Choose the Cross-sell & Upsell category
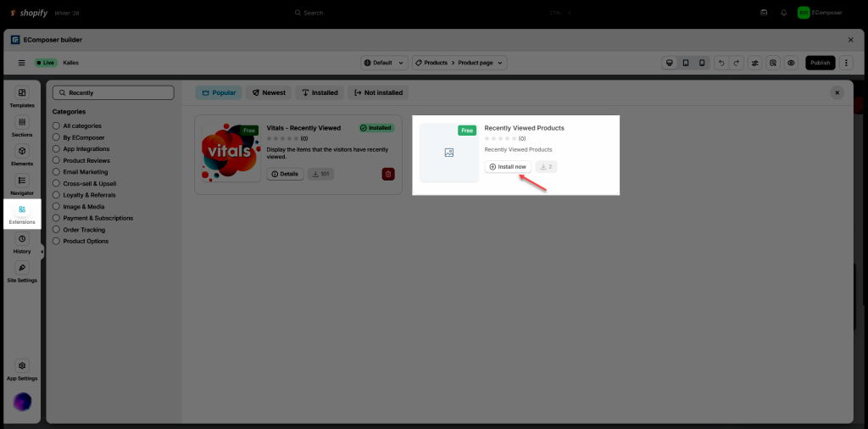Viewport: 868px width, 429px height. click(x=56, y=183)
